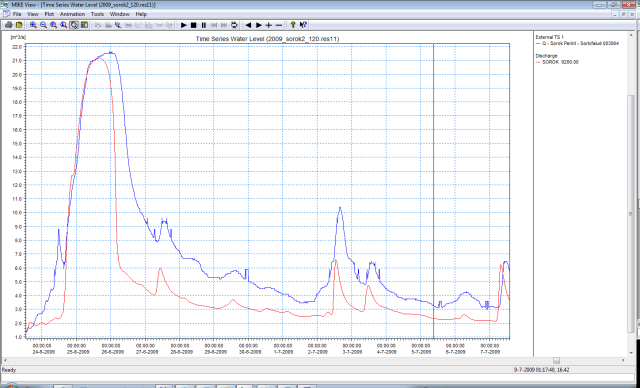Click the minus icon in the toolbar
The width and height of the screenshot is (640, 388).
279,25
